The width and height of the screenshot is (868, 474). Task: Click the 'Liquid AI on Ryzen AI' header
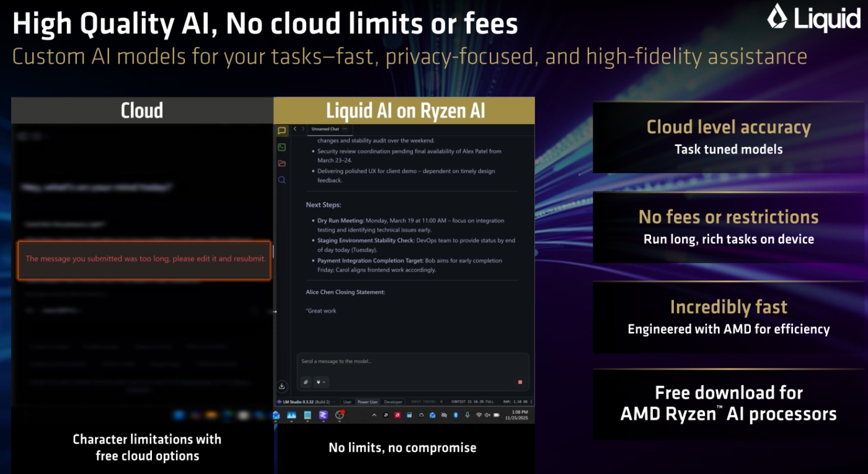pyautogui.click(x=405, y=110)
